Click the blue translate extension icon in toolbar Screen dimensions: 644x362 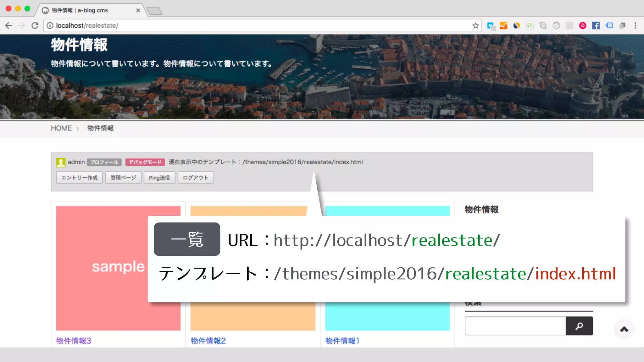[x=491, y=26]
